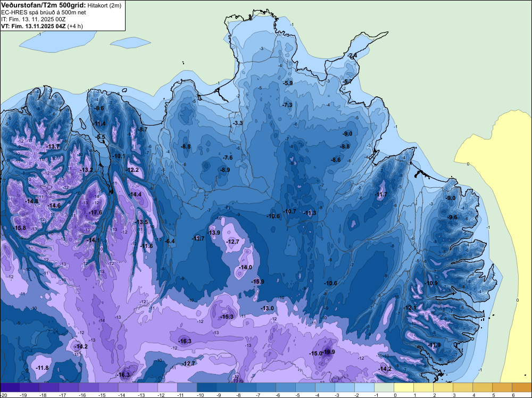Click the 6 label on the color scale
The width and height of the screenshot is (532, 398).
[513, 395]
